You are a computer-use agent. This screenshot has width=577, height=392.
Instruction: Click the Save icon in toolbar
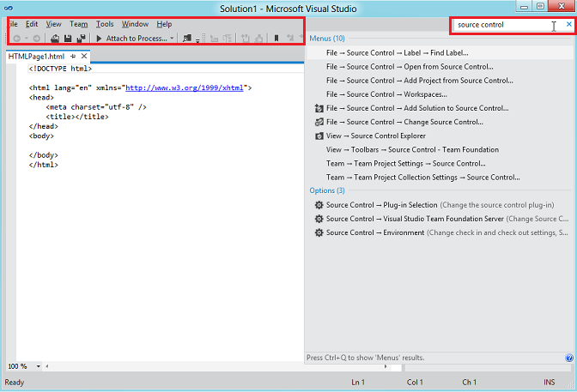(68, 39)
